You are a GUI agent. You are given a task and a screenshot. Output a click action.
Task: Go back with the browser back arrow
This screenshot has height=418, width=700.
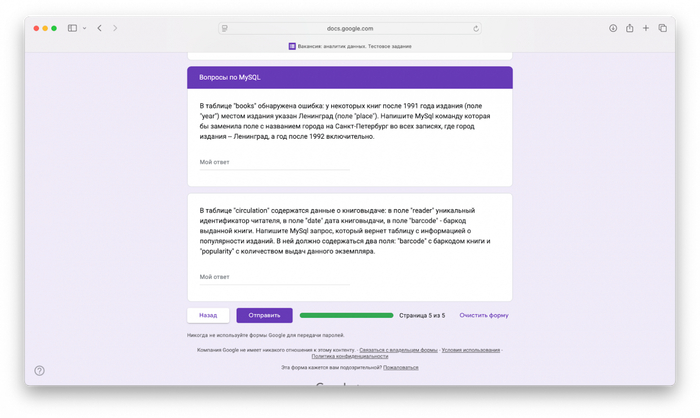[x=99, y=28]
